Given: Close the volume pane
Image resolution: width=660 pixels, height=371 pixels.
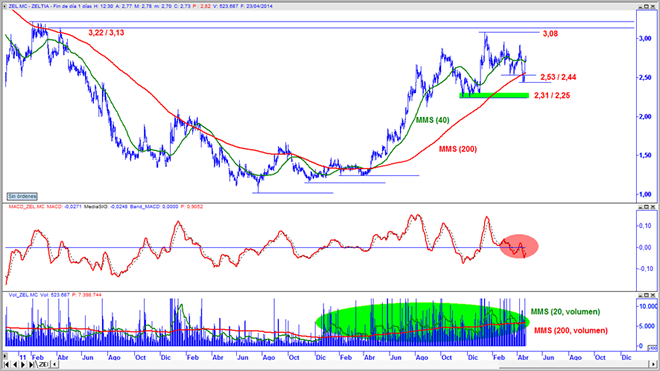Looking at the screenshot, I should (653, 295).
